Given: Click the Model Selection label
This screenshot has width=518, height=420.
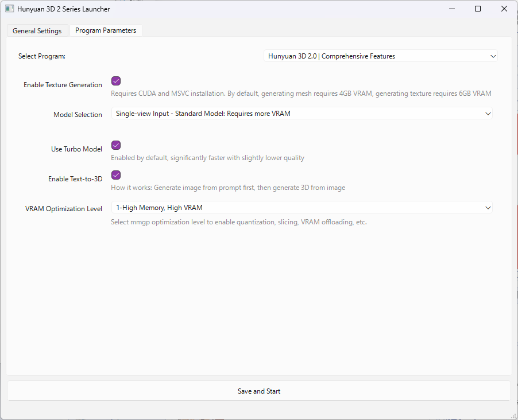Looking at the screenshot, I should pos(78,115).
